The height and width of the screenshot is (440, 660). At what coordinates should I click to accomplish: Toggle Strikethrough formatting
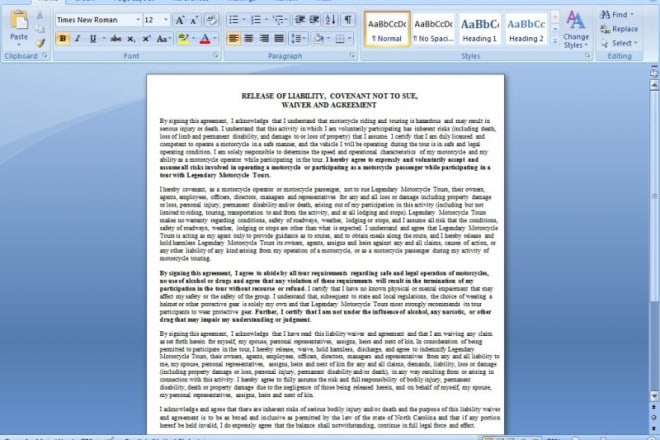(116, 39)
